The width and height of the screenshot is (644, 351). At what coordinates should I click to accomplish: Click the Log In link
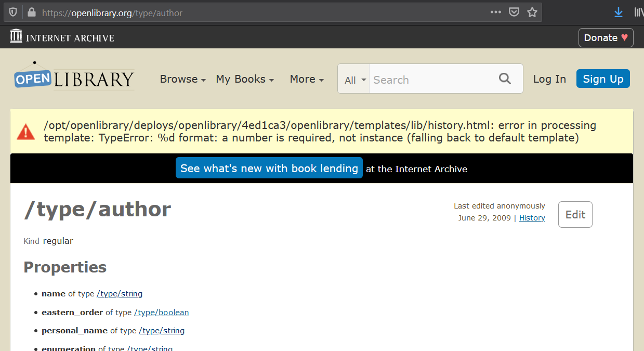pos(549,79)
